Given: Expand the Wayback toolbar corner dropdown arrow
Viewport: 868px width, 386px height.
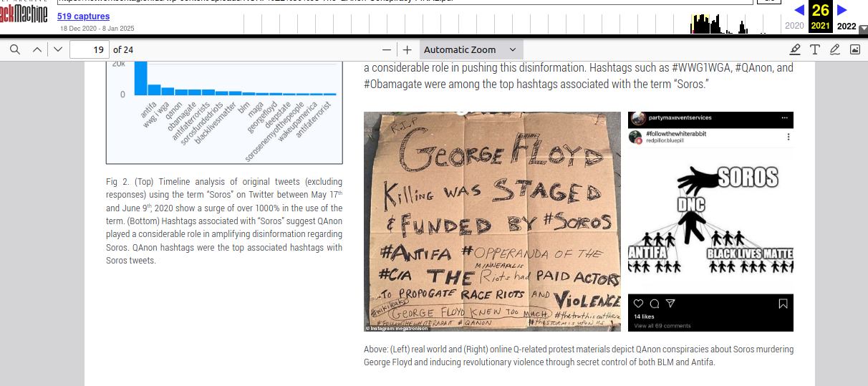Looking at the screenshot, I should tap(863, 29).
